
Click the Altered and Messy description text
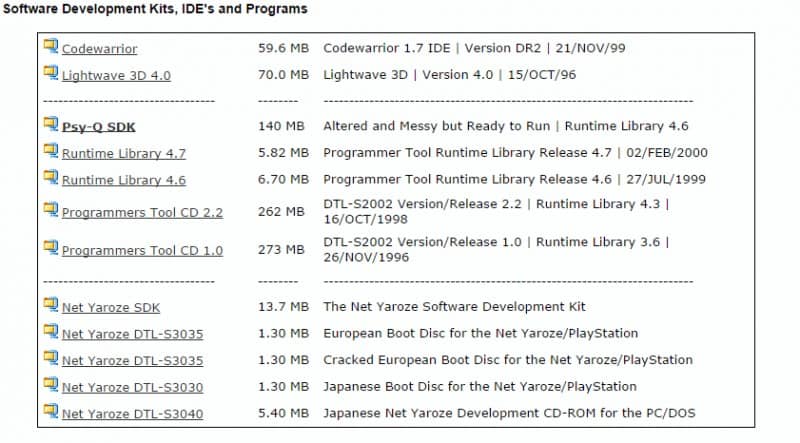click(x=506, y=126)
